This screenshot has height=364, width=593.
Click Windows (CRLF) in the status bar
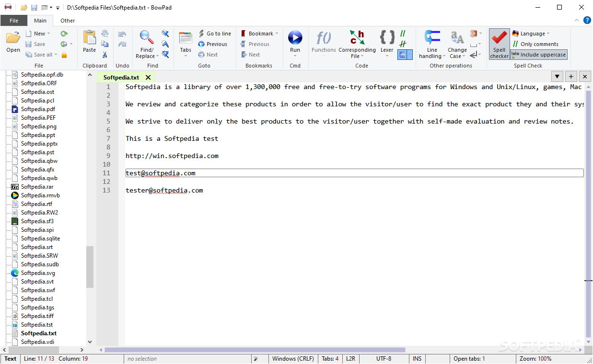tap(293, 359)
